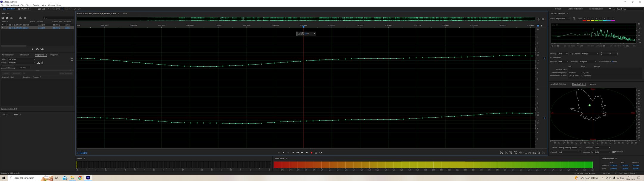Insert into Multitrack icon in Files panel
This screenshot has height=181, width=644.
(20, 18)
